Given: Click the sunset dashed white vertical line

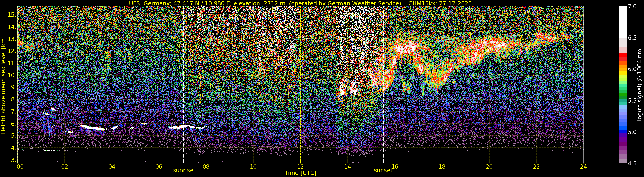Looking at the screenshot, I should (383, 85).
